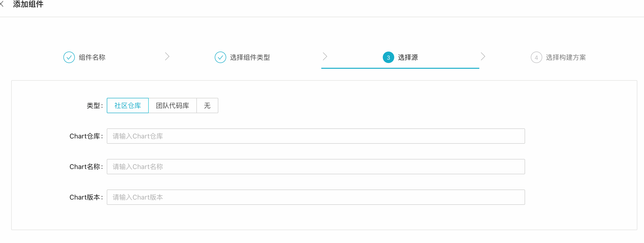Viewport: 644px width, 243px height.
Task: Focus the Chart名称 input field
Action: click(316, 167)
